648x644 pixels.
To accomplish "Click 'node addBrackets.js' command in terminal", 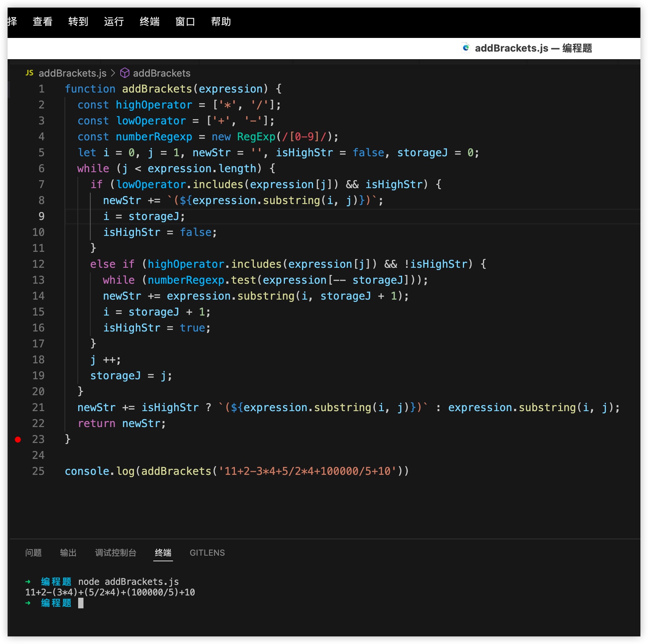I will coord(129,581).
